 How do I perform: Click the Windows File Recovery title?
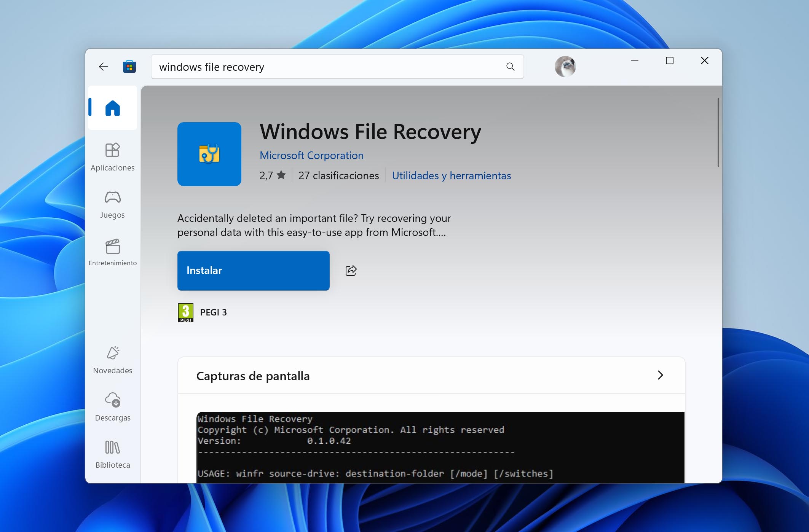pos(370,132)
